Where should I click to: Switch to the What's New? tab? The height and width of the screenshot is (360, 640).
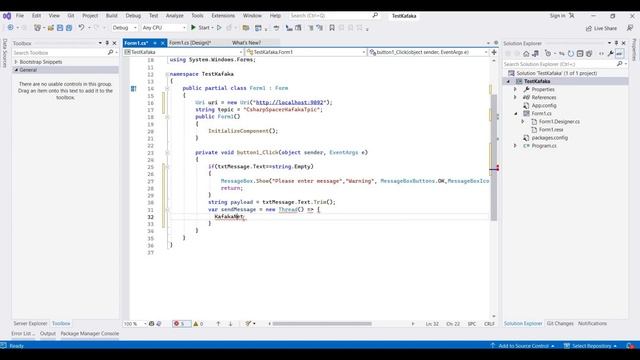[x=246, y=43]
